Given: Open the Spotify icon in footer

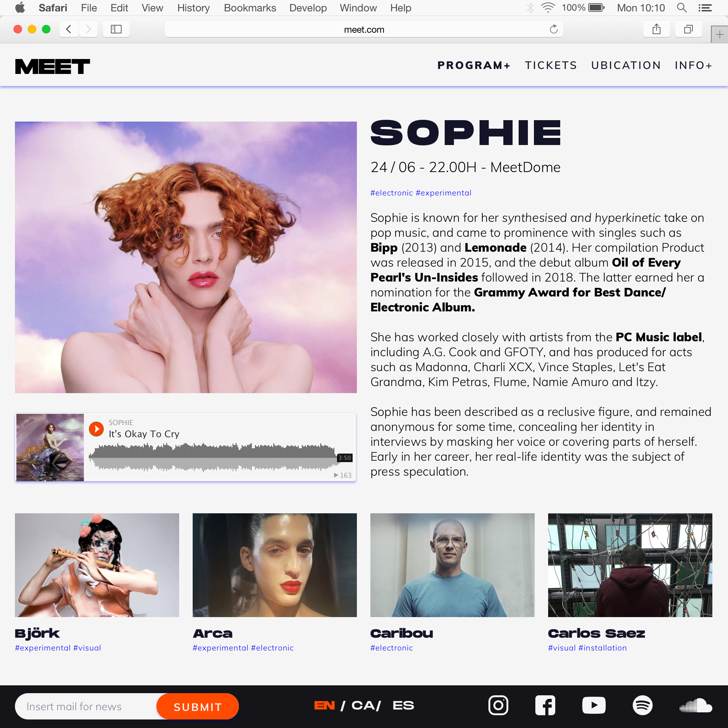Looking at the screenshot, I should pyautogui.click(x=642, y=705).
